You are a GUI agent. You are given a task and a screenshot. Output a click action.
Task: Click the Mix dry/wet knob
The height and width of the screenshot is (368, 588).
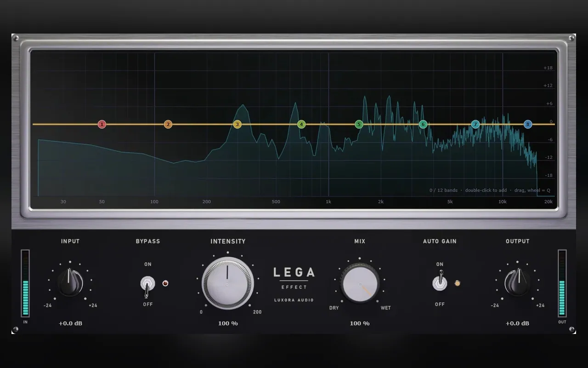(360, 283)
